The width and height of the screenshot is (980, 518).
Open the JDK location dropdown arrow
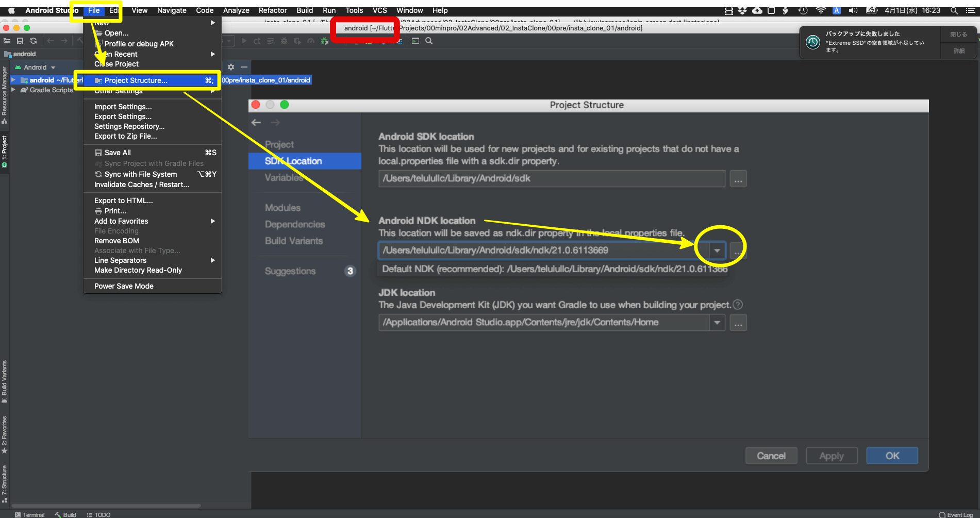point(717,323)
